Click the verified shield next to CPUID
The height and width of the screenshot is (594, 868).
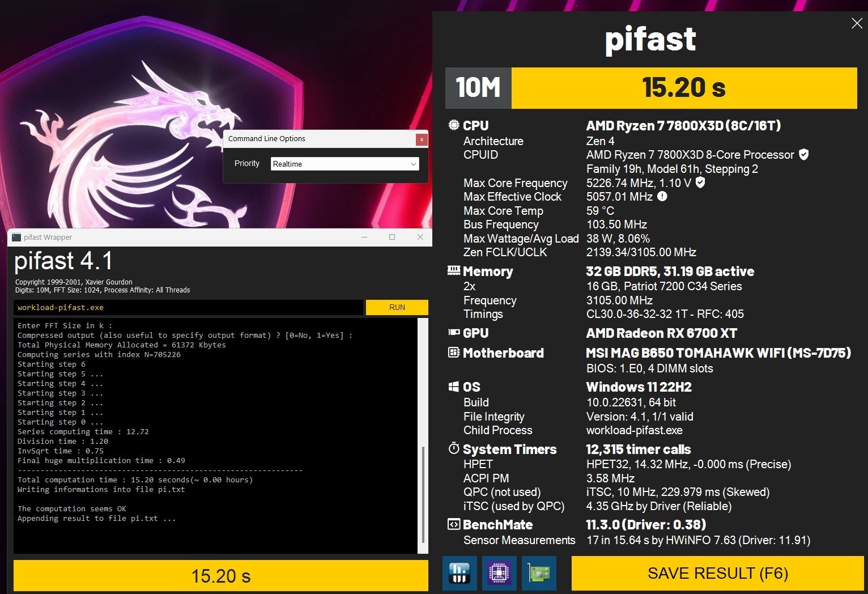pos(803,154)
